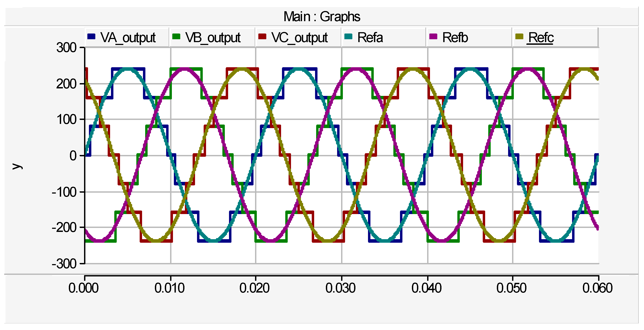Click the Refa teal legend swatch

tap(348, 36)
